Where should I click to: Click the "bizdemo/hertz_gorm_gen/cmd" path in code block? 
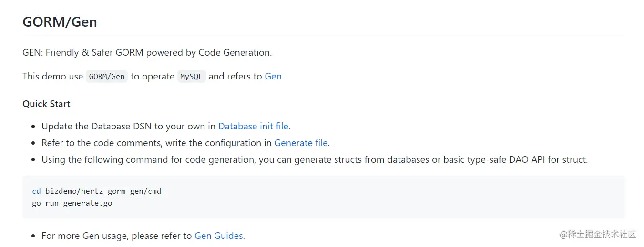(x=103, y=191)
